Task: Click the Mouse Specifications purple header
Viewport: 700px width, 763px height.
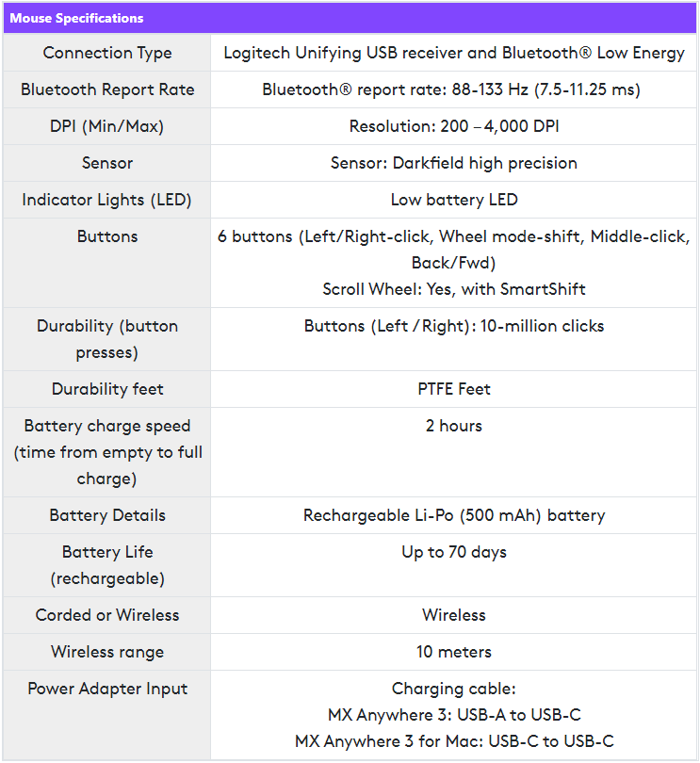Action: coord(350,18)
